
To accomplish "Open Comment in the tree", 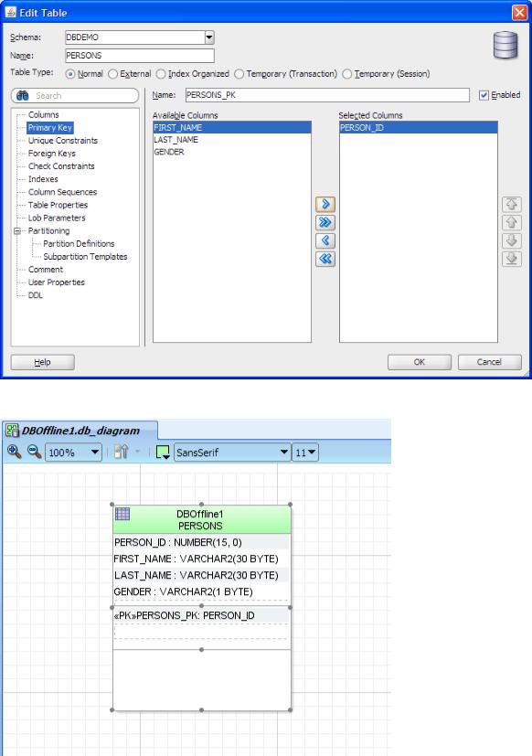I will [x=46, y=270].
